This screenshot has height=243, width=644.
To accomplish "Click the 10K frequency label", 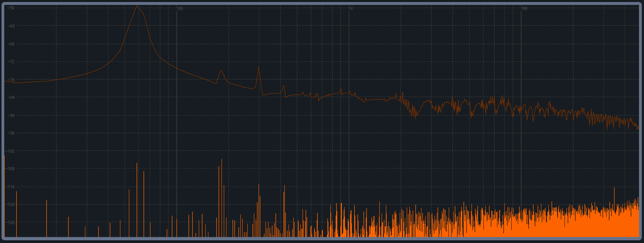I will pyautogui.click(x=524, y=8).
